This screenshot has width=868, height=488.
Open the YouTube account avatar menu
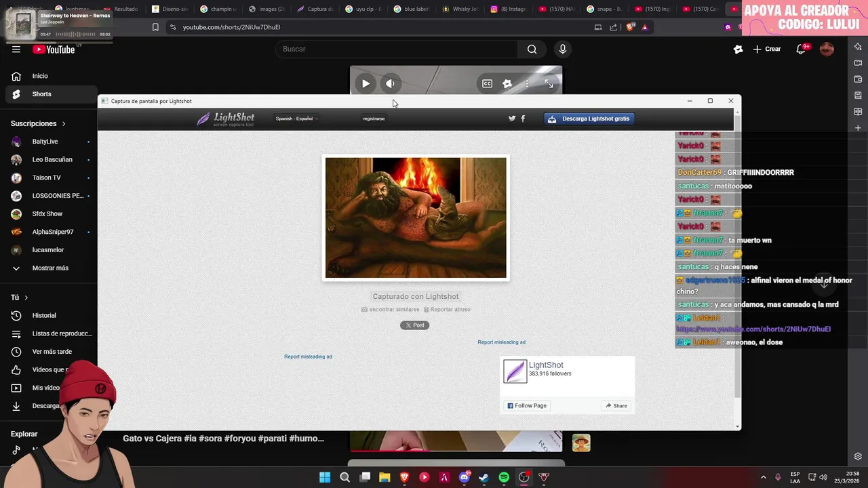[827, 49]
